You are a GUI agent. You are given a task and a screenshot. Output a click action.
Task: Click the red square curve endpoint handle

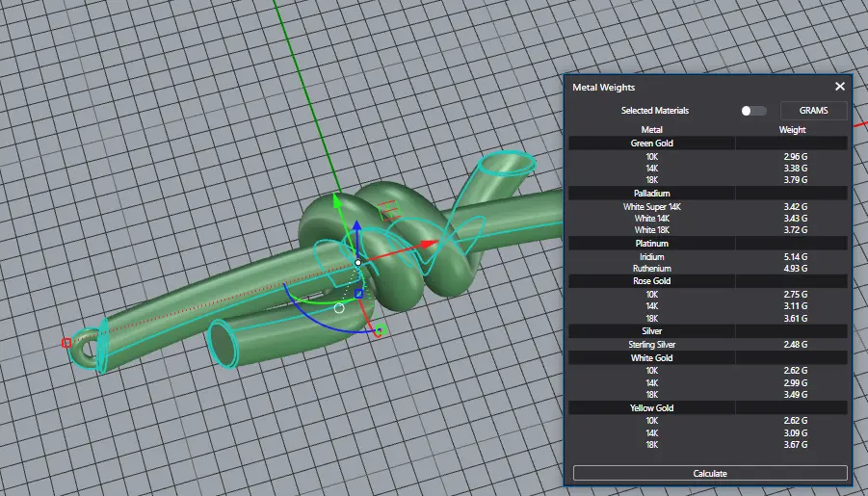click(66, 343)
